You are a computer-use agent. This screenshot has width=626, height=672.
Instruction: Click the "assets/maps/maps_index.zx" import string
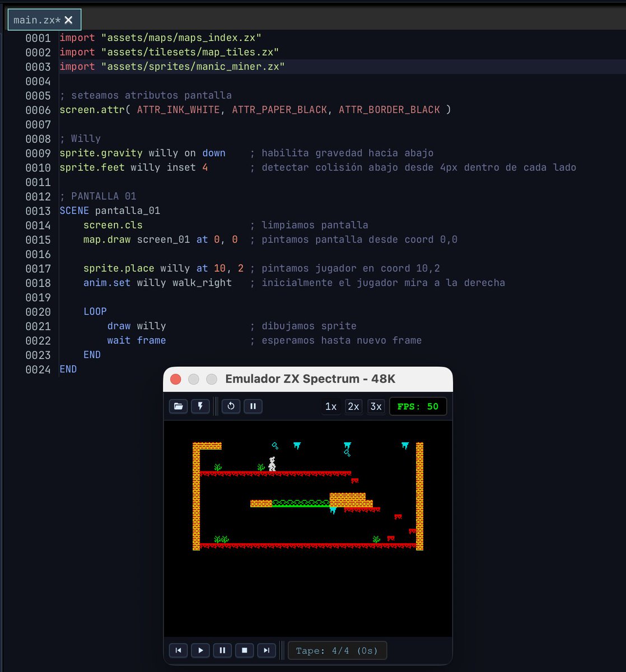point(181,38)
